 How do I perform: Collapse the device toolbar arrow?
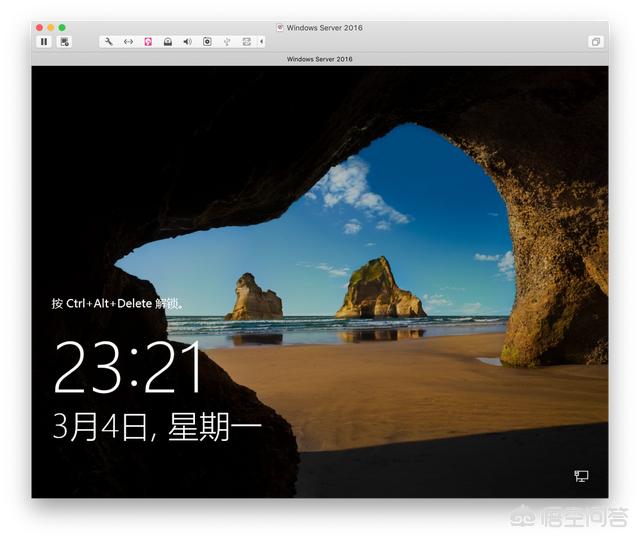pos(261,42)
